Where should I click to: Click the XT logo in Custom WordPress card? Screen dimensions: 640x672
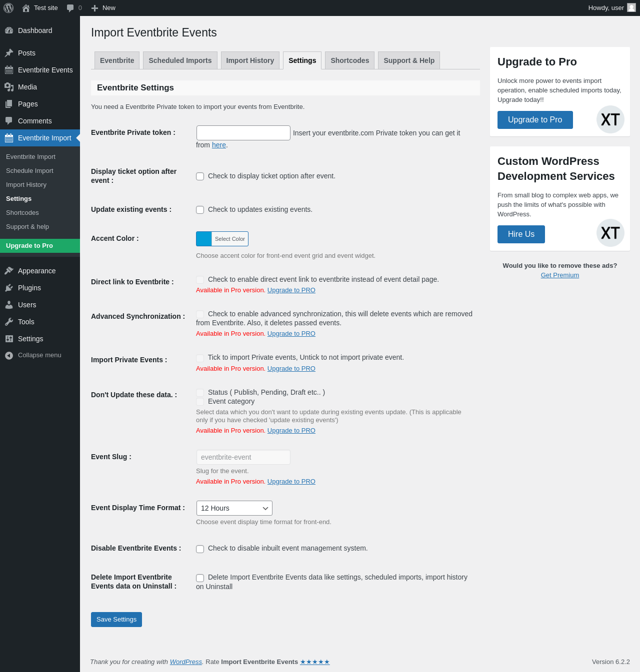[610, 233]
